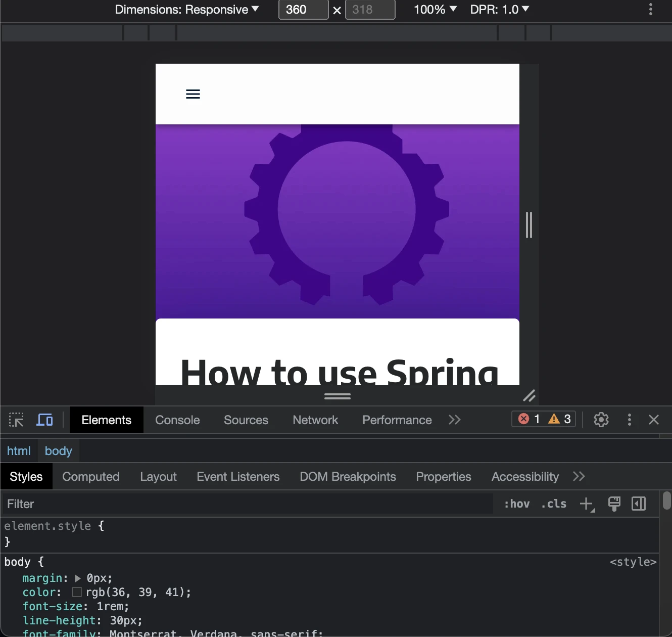Switch to the Elements tab
672x637 pixels.
tap(107, 420)
